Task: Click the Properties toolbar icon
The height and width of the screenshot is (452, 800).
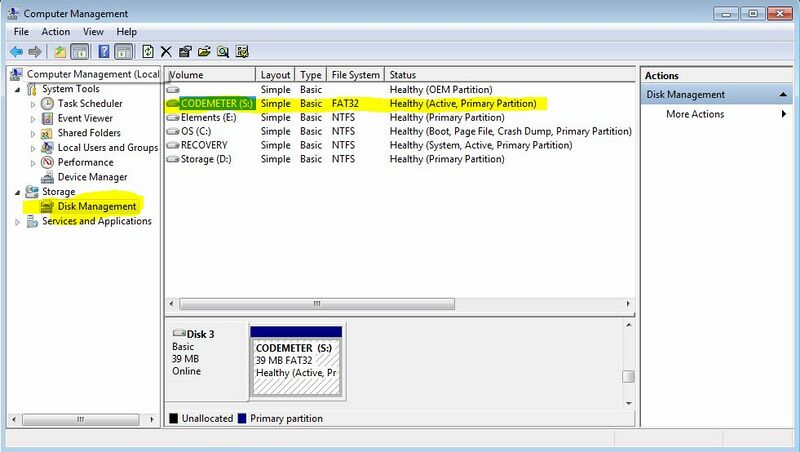Action: (x=186, y=51)
